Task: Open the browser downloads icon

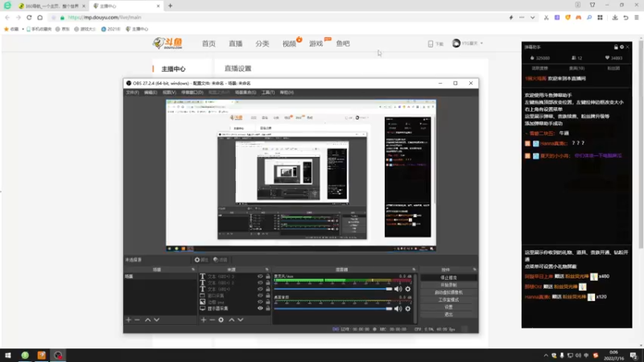Action: (x=615, y=18)
